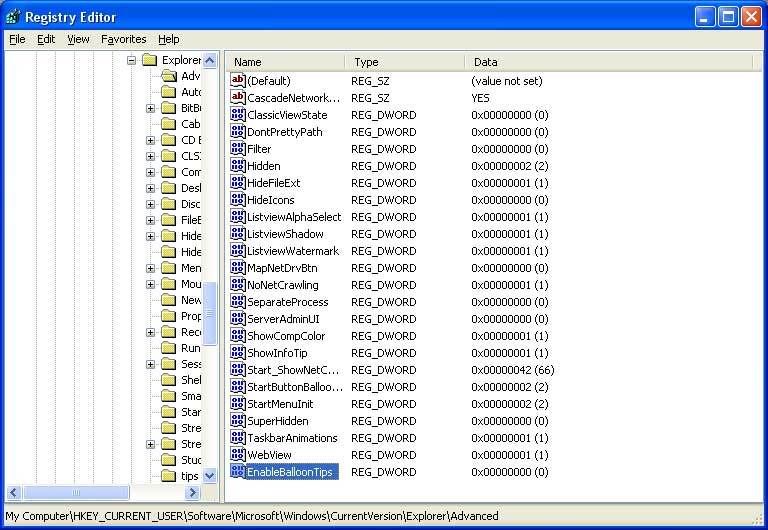The width and height of the screenshot is (768, 530).
Task: Click the tree pane's vertical scroll thumb
Action: [210, 313]
